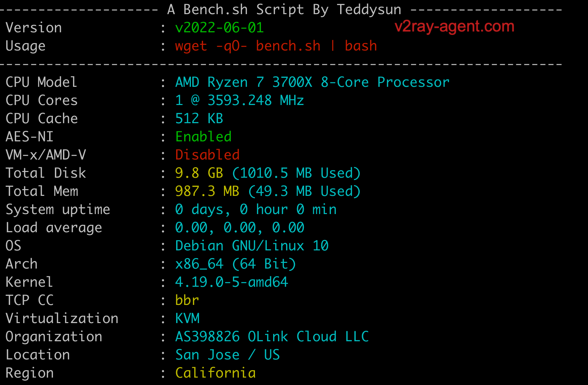This screenshot has height=385, width=588.
Task: Select the OS value 'Debian GNU/Linux 10'
Action: [x=252, y=246]
